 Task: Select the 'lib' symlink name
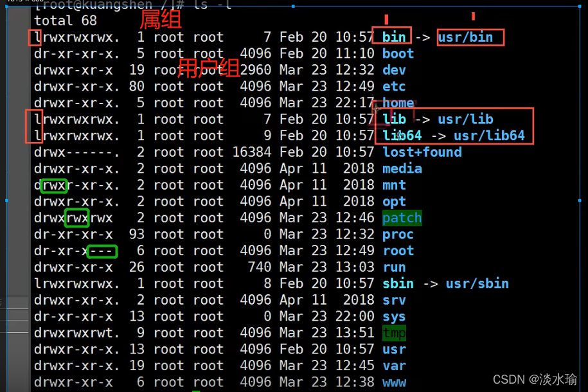[x=394, y=120]
